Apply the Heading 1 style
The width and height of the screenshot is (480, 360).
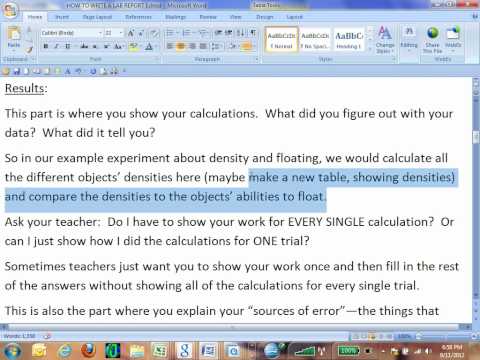349,40
